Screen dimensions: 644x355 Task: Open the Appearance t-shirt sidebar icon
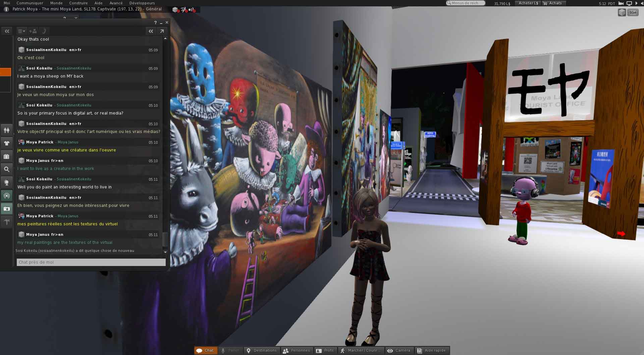click(6, 143)
